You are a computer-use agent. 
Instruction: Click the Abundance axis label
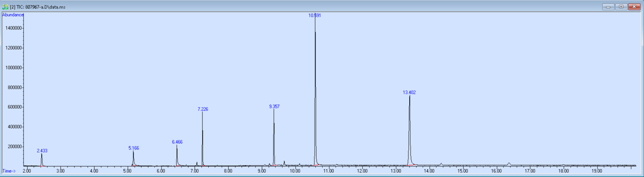(13, 15)
